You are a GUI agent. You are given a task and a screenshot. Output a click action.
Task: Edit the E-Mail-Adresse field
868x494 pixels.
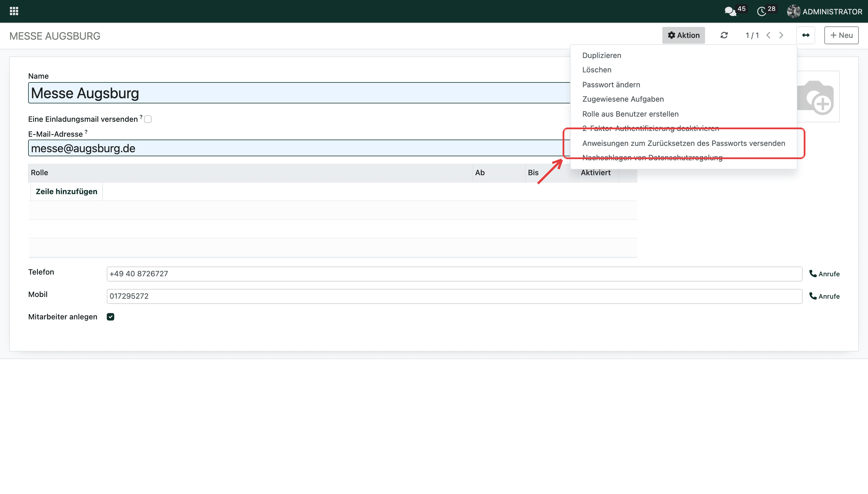pos(299,148)
